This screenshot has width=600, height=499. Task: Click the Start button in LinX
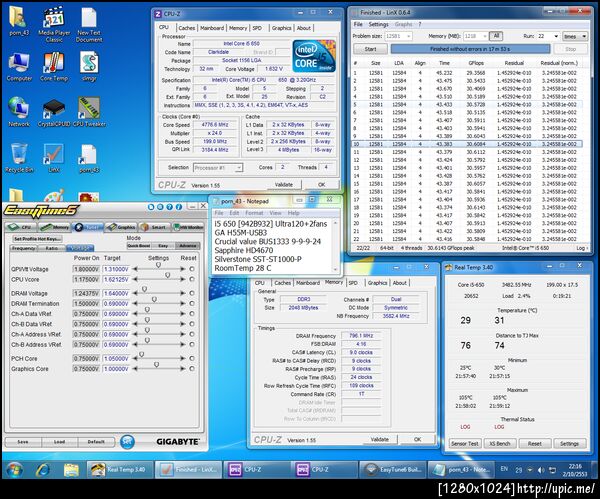(x=370, y=49)
